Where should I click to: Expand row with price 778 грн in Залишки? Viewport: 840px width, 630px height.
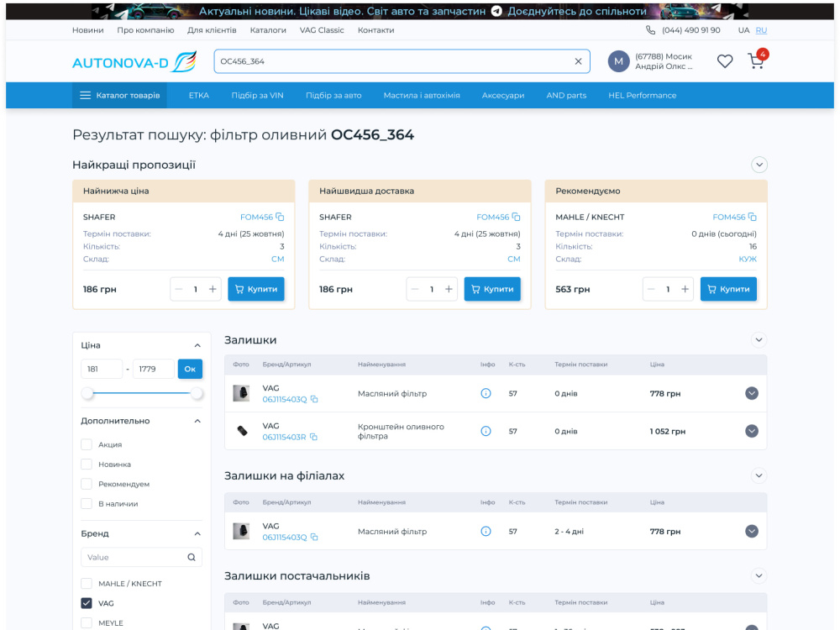pyautogui.click(x=752, y=393)
